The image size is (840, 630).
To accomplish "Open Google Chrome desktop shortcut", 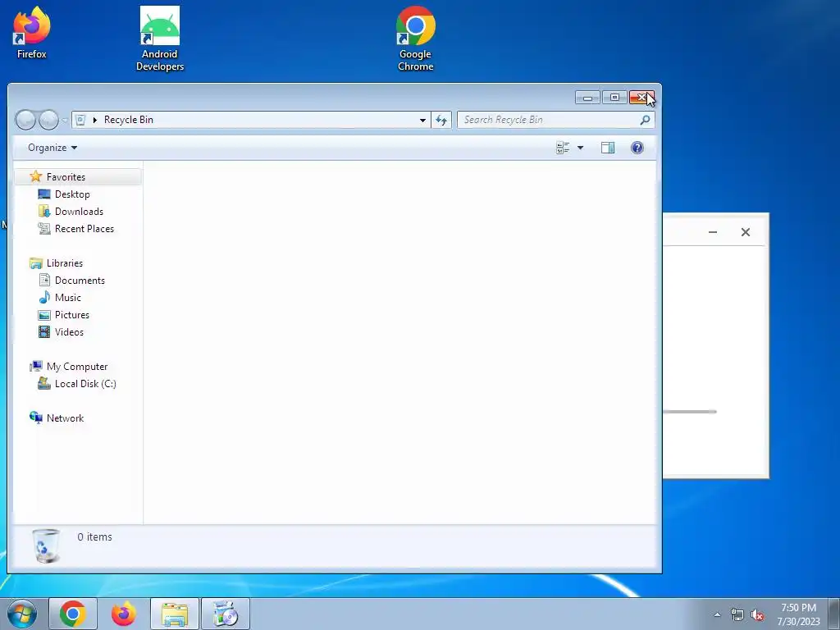I will pos(416,39).
